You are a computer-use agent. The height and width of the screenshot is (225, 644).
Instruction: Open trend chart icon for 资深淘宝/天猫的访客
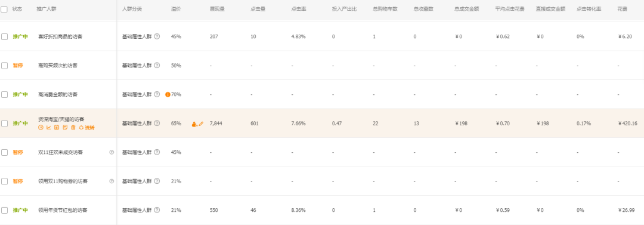pos(48,128)
